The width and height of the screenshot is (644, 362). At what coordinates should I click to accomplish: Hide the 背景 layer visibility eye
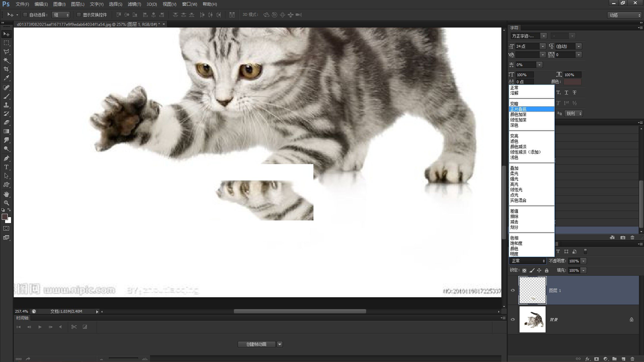tap(513, 320)
